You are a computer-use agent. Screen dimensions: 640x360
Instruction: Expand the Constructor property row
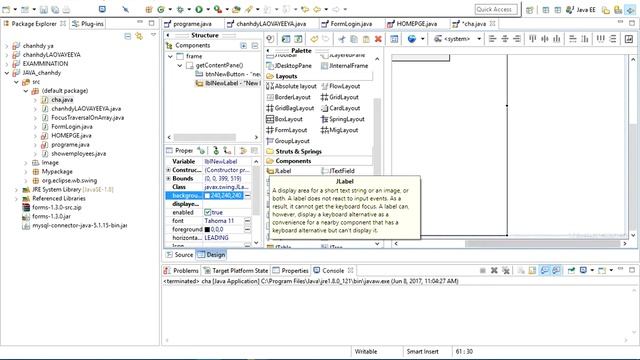coord(168,170)
